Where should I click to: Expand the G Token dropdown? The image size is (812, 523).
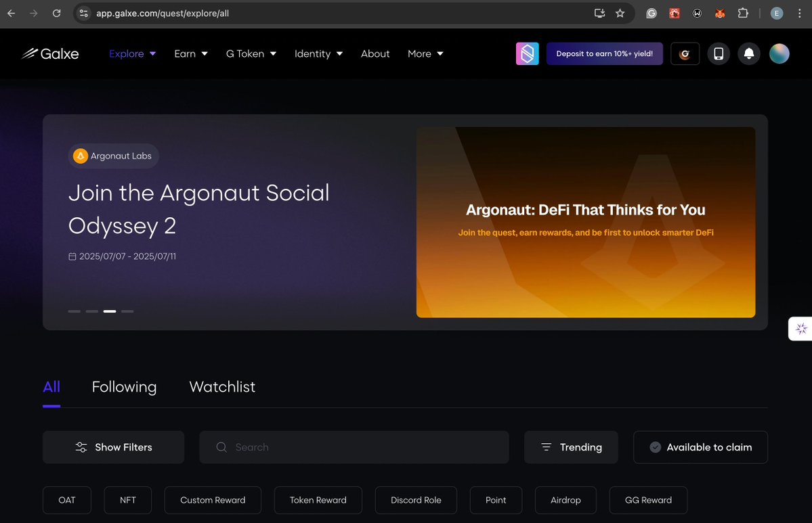[251, 54]
